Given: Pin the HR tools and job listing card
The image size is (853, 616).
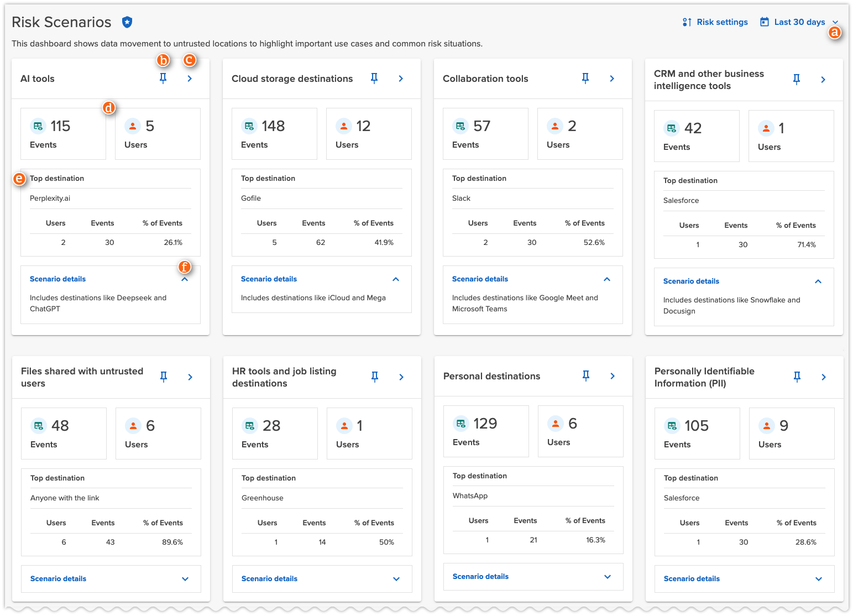Looking at the screenshot, I should pos(374,377).
